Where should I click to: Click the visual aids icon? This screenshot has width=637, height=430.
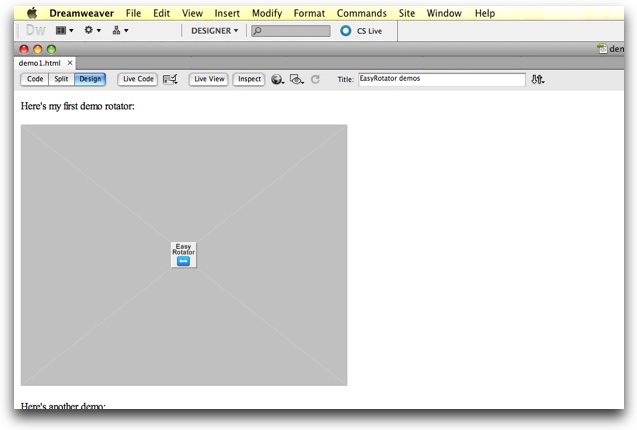296,79
